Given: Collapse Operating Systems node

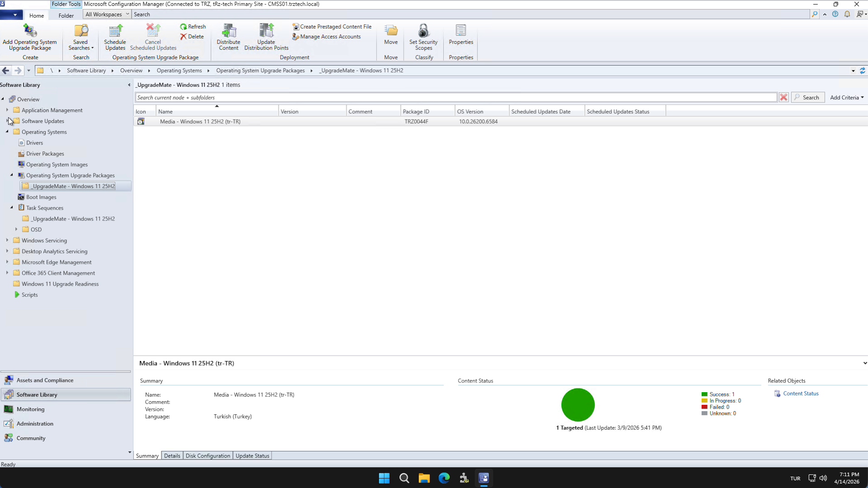Looking at the screenshot, I should point(7,131).
